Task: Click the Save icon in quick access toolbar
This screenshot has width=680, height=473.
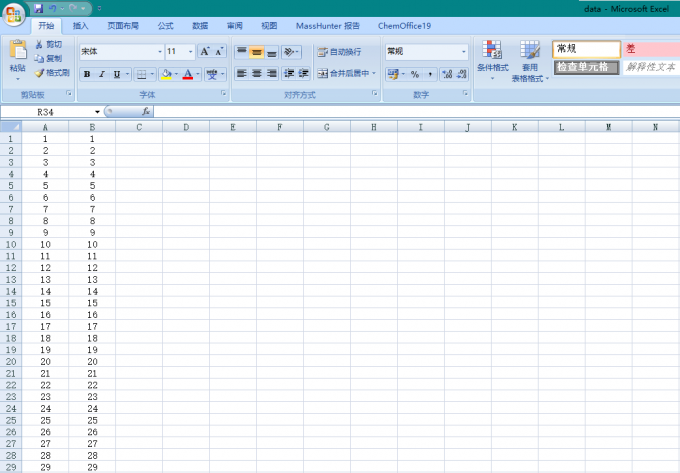Action: (x=39, y=8)
